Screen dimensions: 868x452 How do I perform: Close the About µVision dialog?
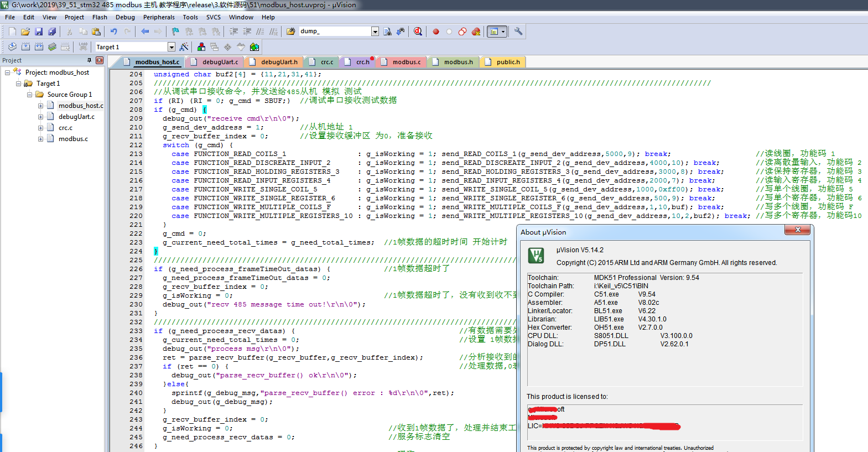coord(798,230)
